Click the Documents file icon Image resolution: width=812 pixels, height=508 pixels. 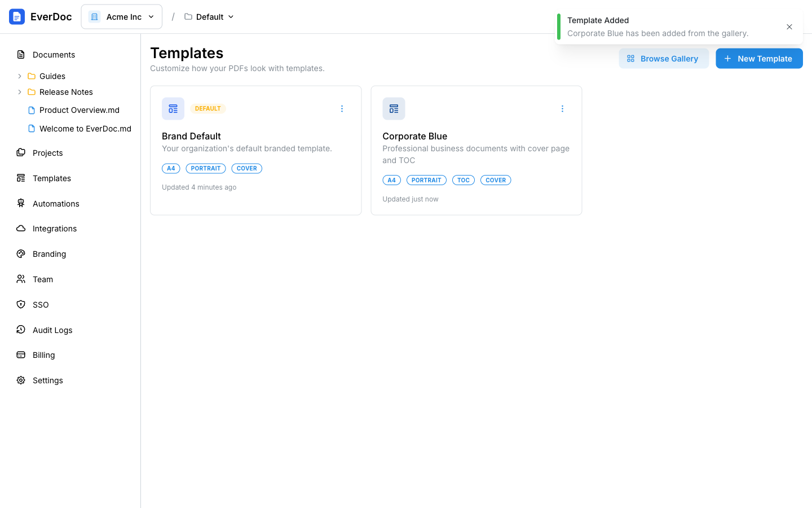click(21, 55)
